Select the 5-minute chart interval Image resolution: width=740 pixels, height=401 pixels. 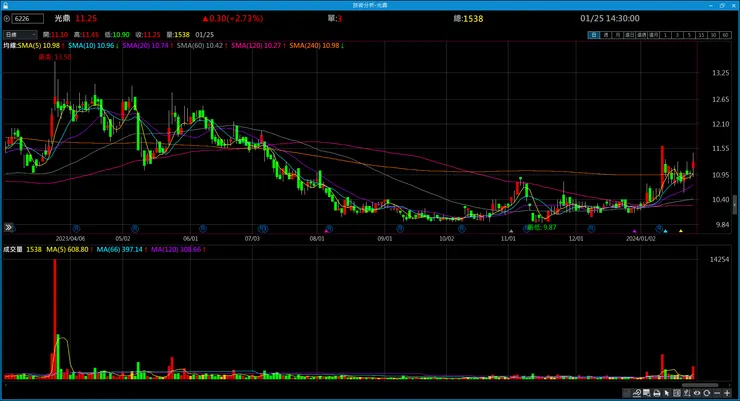tap(689, 35)
